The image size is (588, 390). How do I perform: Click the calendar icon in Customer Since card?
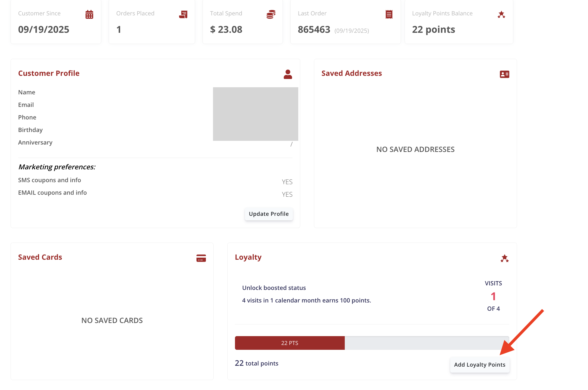coord(89,14)
